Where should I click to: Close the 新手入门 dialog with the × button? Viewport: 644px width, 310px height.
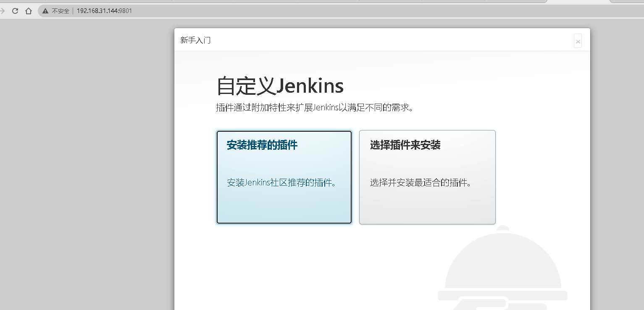pyautogui.click(x=578, y=41)
